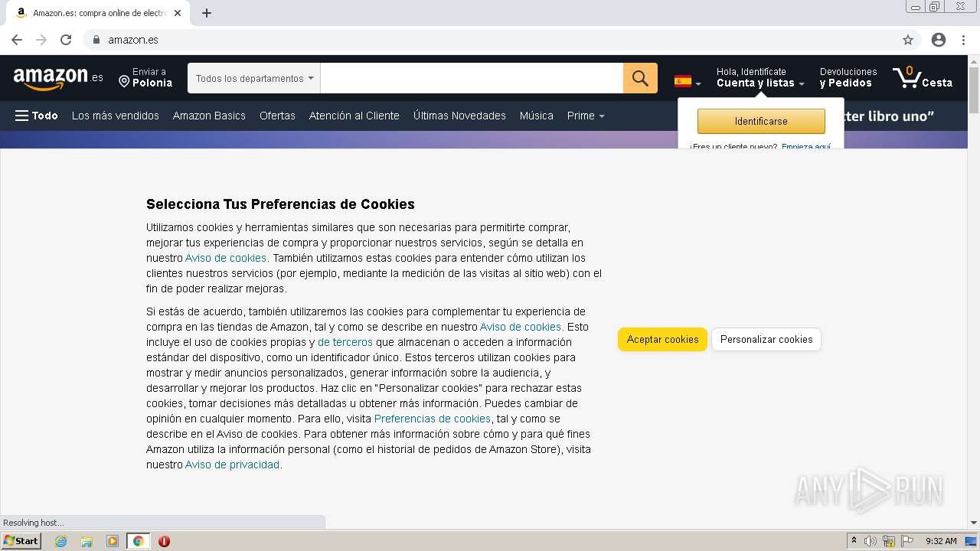Open Últimas Novedades
Viewport: 980px width, 551px height.
459,116
